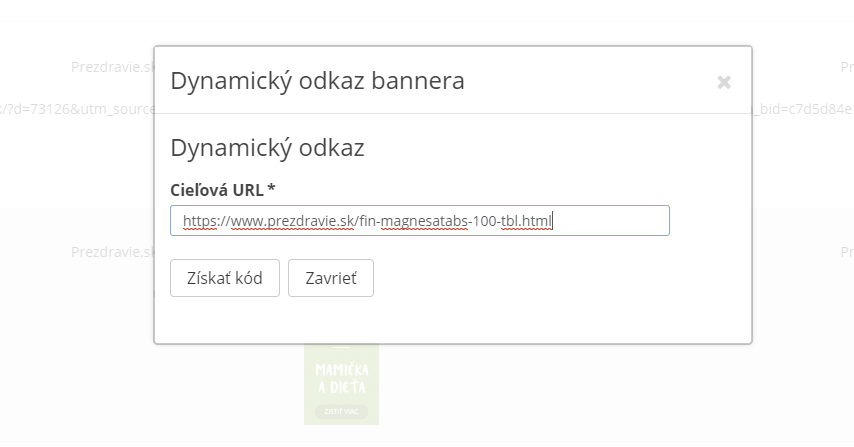Viewport: 854px width, 447px height.
Task: Click the lower-left faded Prezdravie.sk text
Action: (112, 251)
